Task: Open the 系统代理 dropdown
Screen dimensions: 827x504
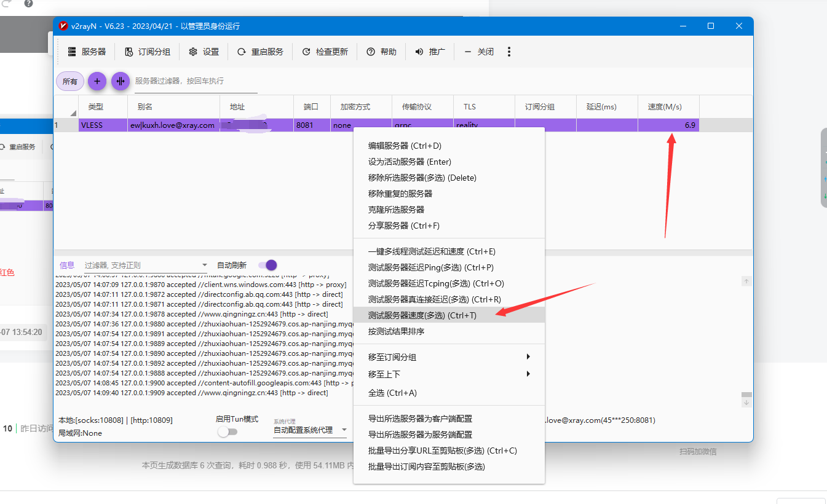Action: (311, 430)
